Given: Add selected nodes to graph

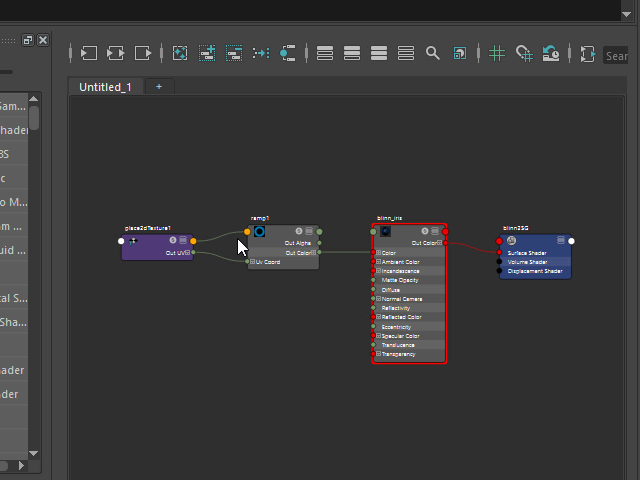Looking at the screenshot, I should (207, 53).
